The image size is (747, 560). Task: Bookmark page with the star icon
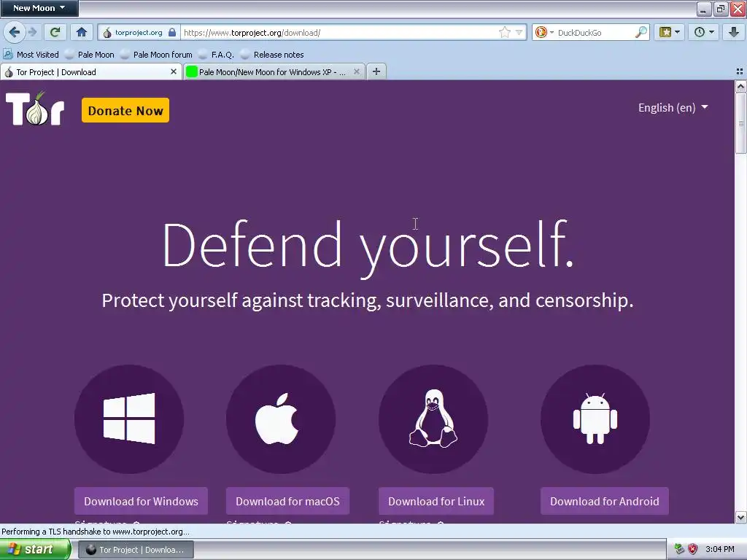click(505, 32)
